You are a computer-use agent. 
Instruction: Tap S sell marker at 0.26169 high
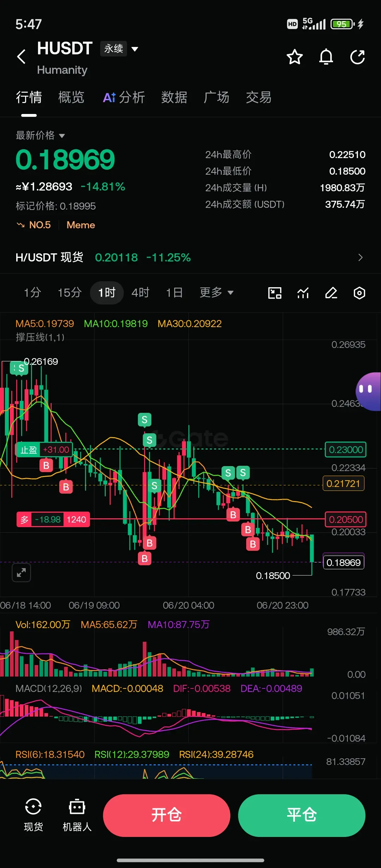coord(21,368)
